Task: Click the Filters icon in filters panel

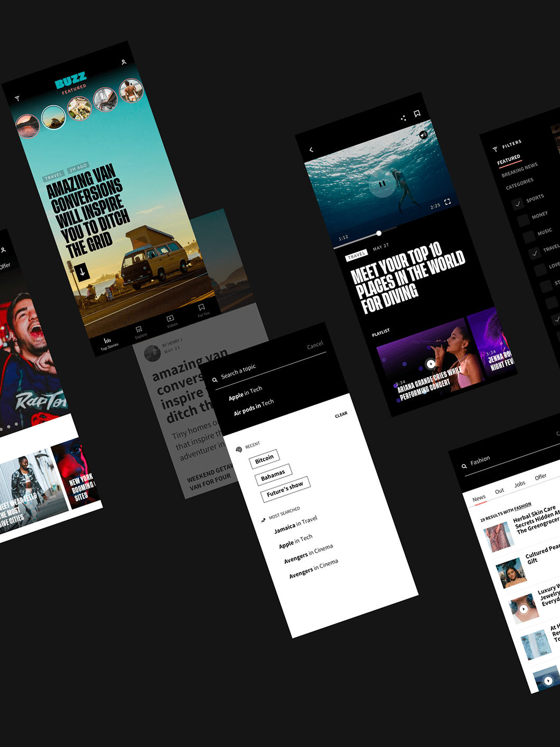Action: 495,149
